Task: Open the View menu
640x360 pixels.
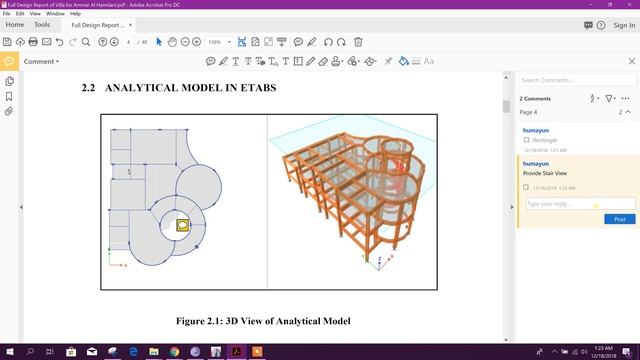Action: click(35, 13)
